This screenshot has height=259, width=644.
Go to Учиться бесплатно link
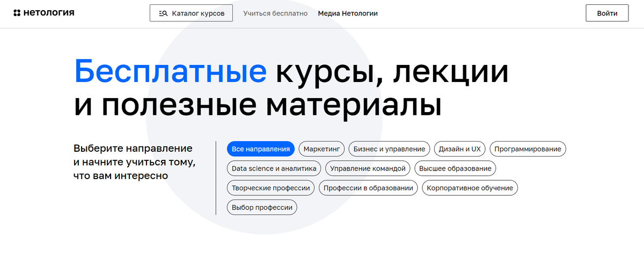[x=275, y=13]
